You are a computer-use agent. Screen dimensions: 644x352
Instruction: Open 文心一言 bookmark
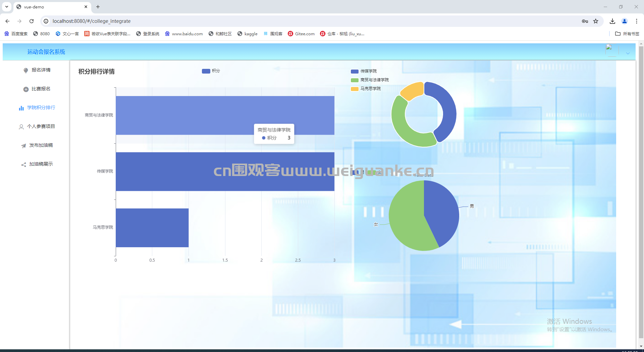67,34
